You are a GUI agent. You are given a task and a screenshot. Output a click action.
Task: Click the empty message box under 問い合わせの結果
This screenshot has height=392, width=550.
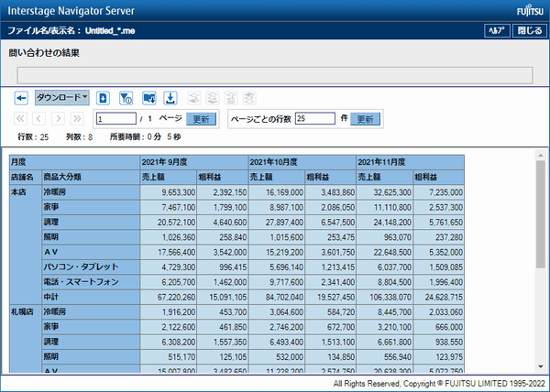point(275,75)
